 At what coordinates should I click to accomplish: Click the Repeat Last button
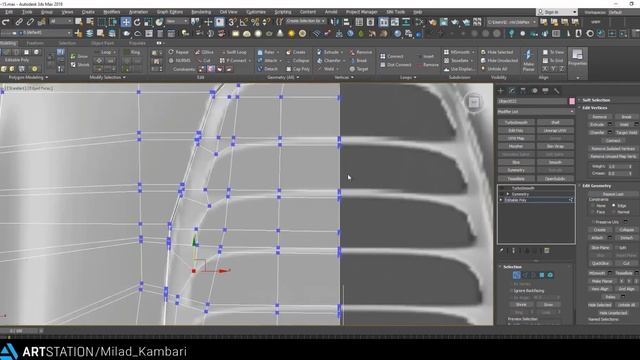coord(613,194)
